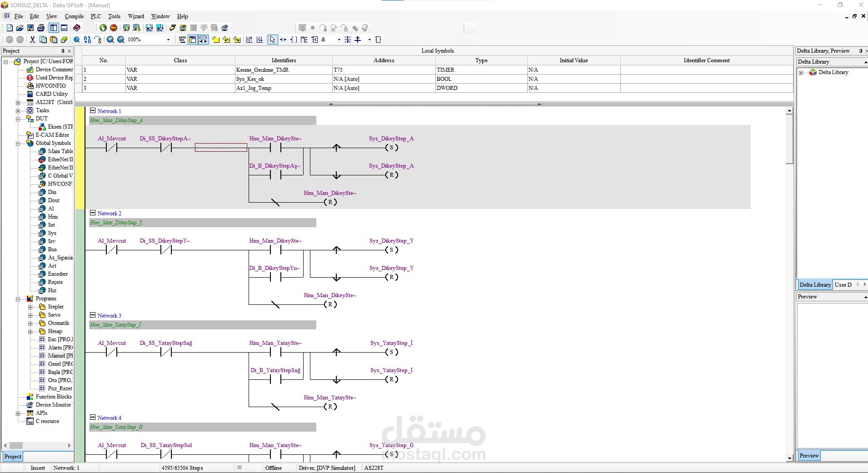Open the 100% zoom level dropdown
868x473 pixels.
point(168,40)
